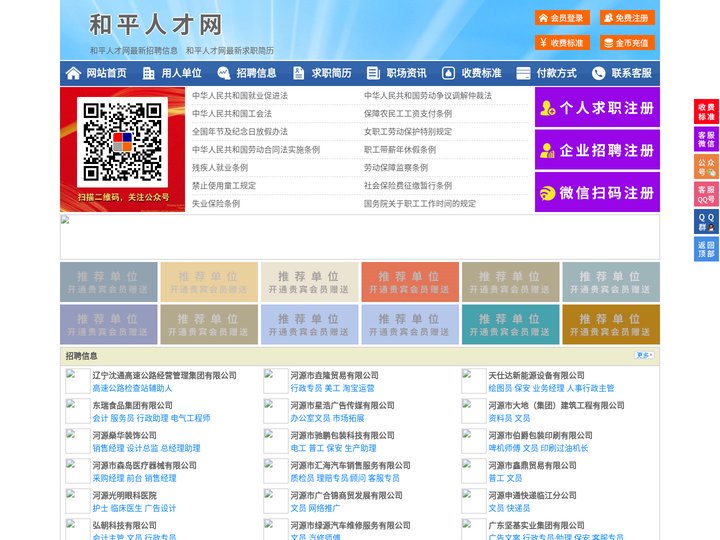This screenshot has width=720, height=540.
Task: Click the person icon on 个人求职注册 banner
Action: tap(548, 108)
